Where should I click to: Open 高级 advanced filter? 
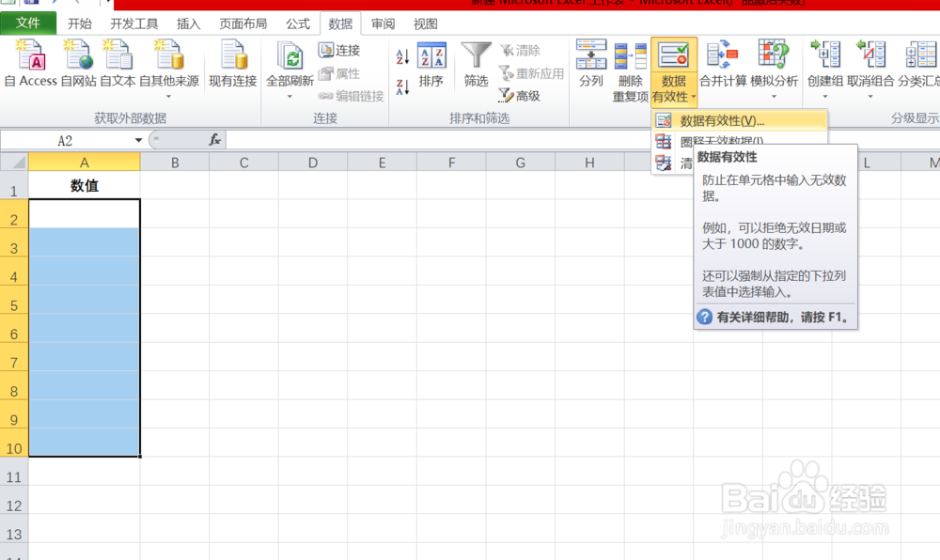520,96
